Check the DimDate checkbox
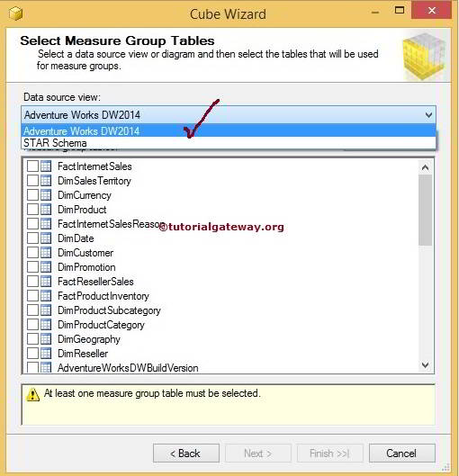This screenshot has width=459, height=476. pos(32,238)
